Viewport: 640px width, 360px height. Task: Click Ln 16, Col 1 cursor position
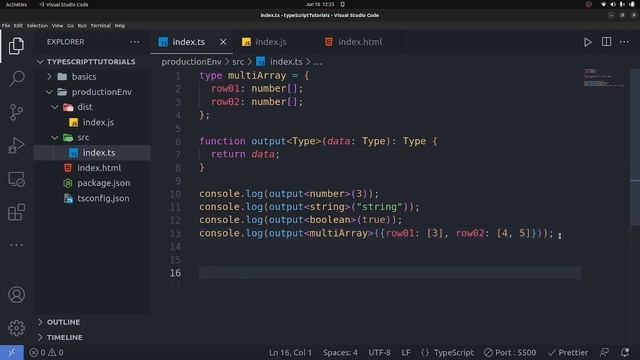tap(290, 353)
